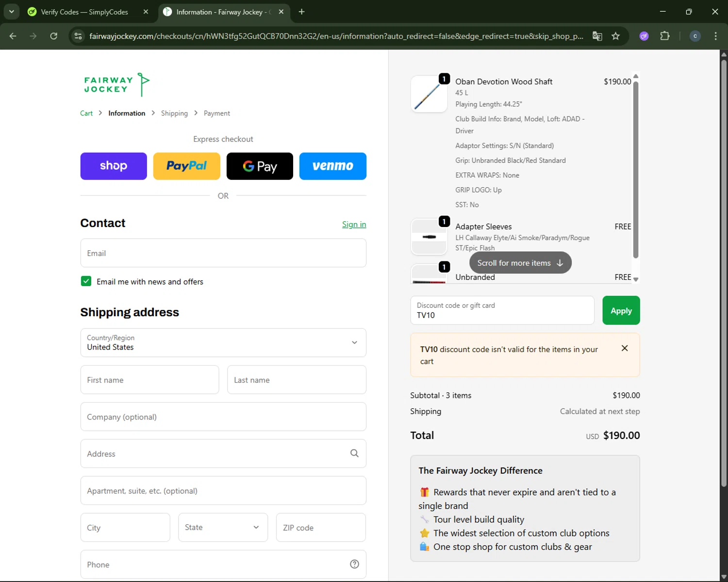Click the ZIP code field
Image resolution: width=728 pixels, height=582 pixels.
(x=321, y=527)
